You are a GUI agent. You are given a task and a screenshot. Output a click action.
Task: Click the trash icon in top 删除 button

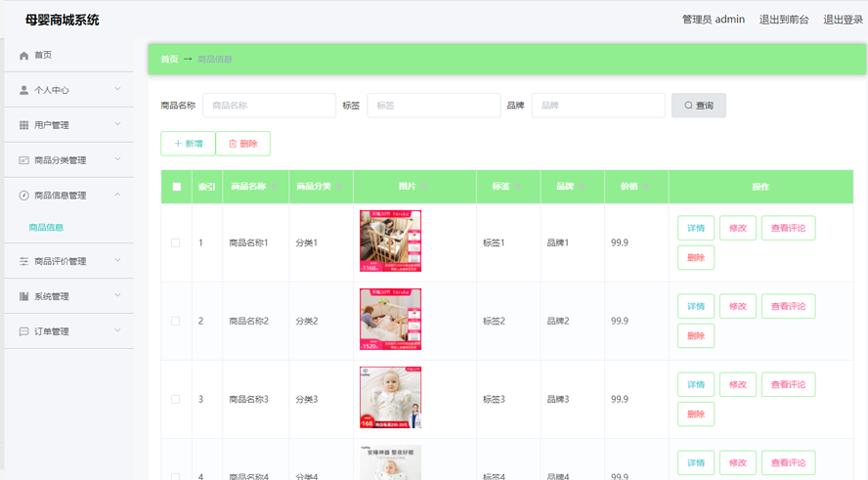(233, 144)
